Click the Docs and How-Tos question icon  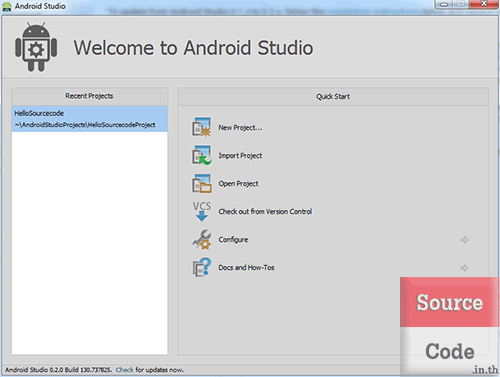pos(202,267)
